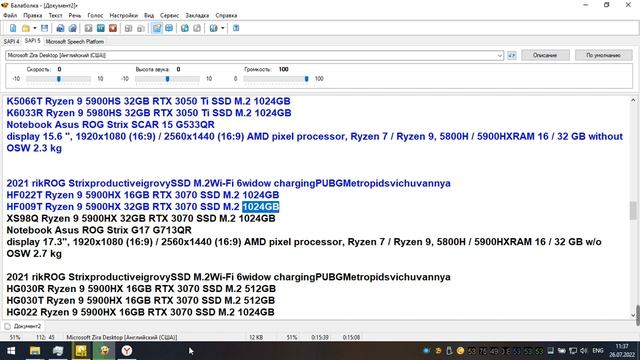Open the Сервис menu
Image resolution: width=640 pixels, height=360 pixels.
point(169,16)
